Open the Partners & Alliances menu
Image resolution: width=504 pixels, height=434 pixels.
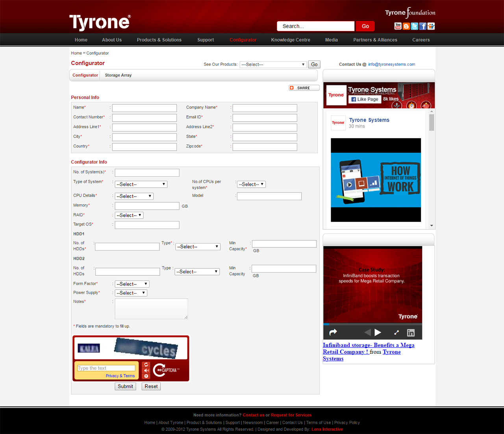tap(375, 40)
